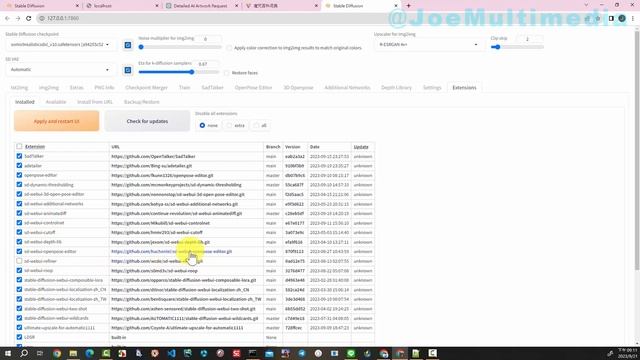
Task: Open taskbar search magnifier
Action: click(24, 353)
